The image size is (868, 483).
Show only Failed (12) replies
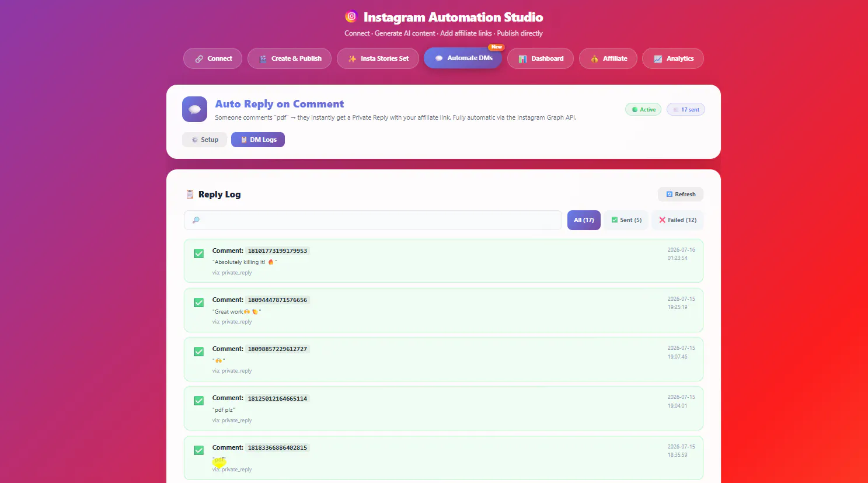678,220
